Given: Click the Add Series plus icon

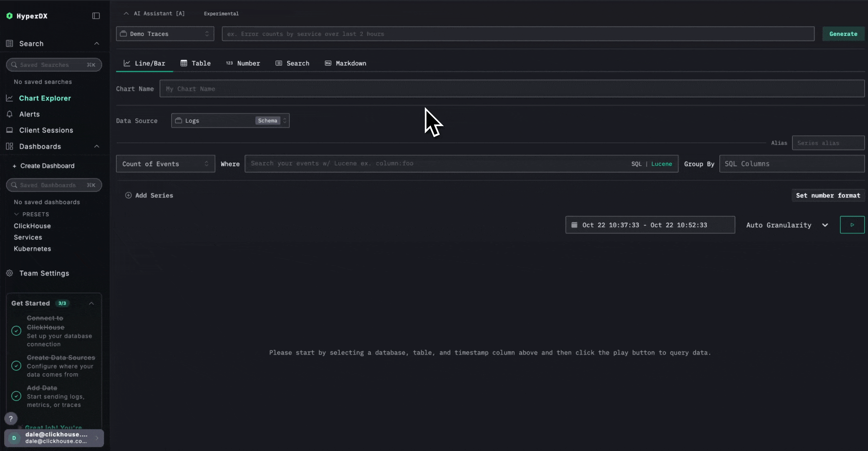Looking at the screenshot, I should pyautogui.click(x=129, y=195).
